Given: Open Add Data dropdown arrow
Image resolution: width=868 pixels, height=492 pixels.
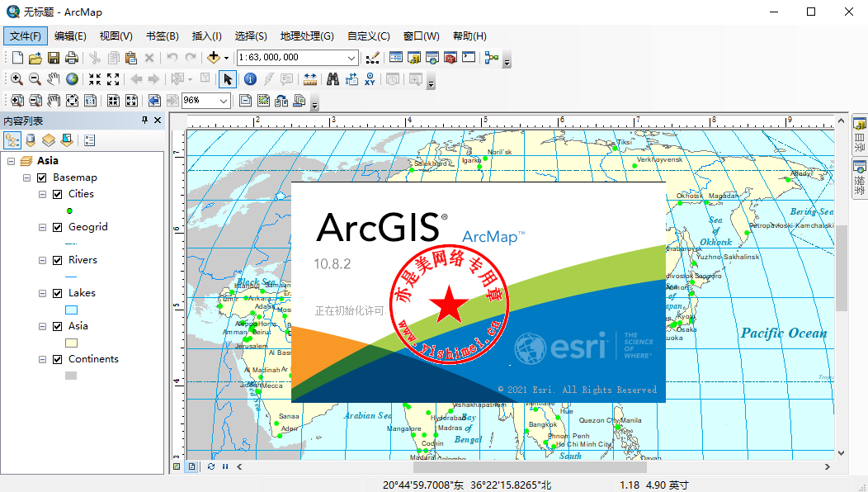Looking at the screenshot, I should coord(226,58).
